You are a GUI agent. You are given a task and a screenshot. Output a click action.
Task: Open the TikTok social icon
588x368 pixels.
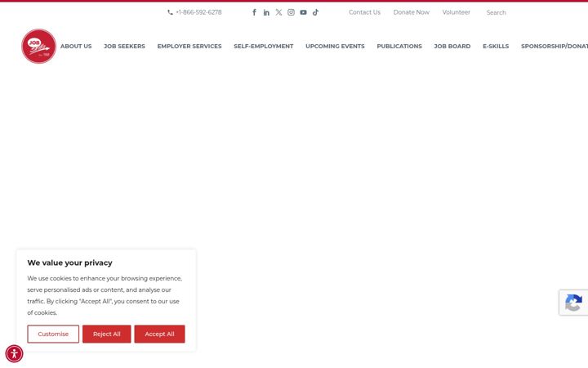click(x=316, y=12)
